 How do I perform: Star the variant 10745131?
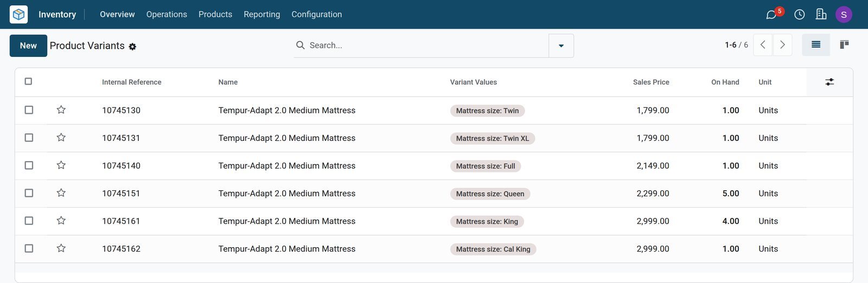coord(61,138)
